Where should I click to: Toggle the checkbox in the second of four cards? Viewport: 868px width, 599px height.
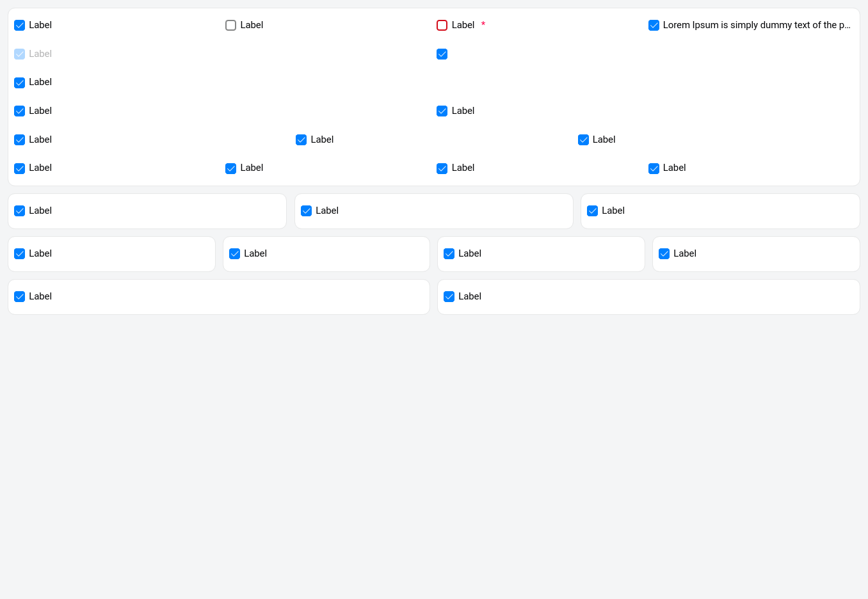(x=234, y=254)
